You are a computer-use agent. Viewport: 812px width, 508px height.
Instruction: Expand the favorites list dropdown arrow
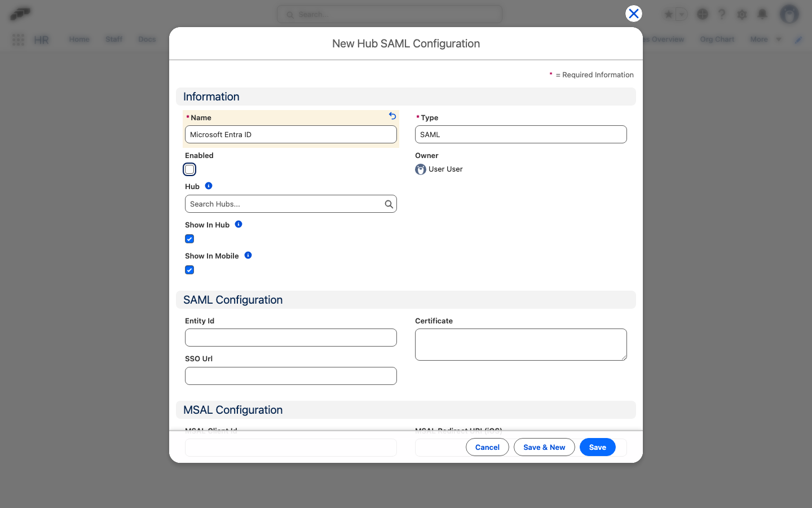[x=682, y=14]
